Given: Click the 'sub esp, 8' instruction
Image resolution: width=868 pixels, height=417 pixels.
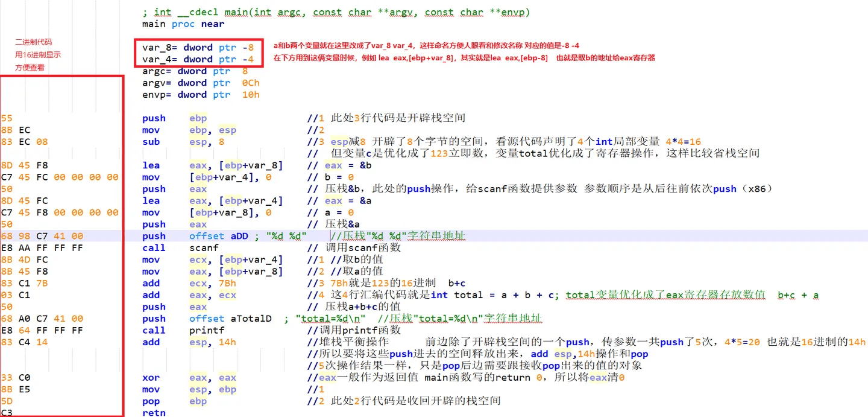Looking at the screenshot, I should click(x=183, y=142).
